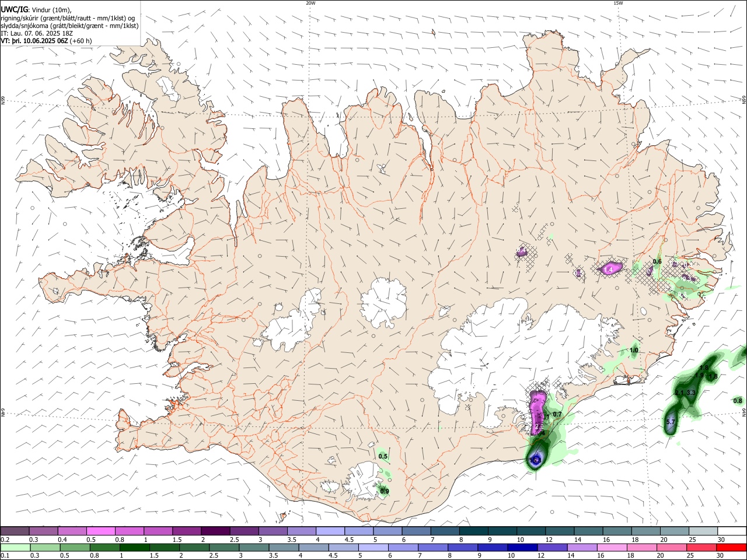Click the navy blue rain swatch between 10 and 12
The width and height of the screenshot is (747, 560).
[522, 548]
